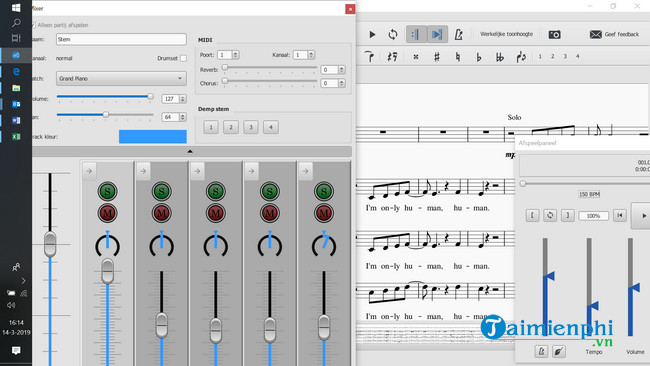Set loop in position in Afspeelpaneel
Viewport: 650px width, 366px height.
point(533,216)
